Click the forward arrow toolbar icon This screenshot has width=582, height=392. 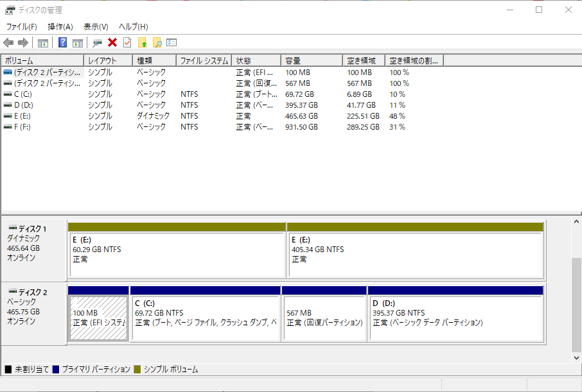[x=23, y=43]
